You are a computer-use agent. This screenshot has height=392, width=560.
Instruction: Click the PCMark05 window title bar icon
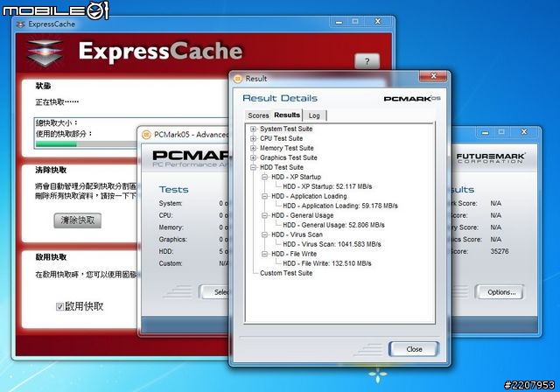click(x=146, y=135)
